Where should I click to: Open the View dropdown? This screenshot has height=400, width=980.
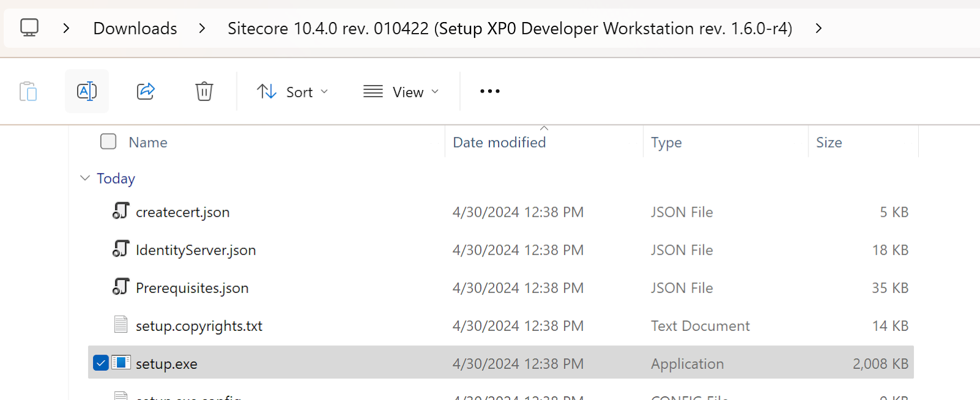[401, 92]
